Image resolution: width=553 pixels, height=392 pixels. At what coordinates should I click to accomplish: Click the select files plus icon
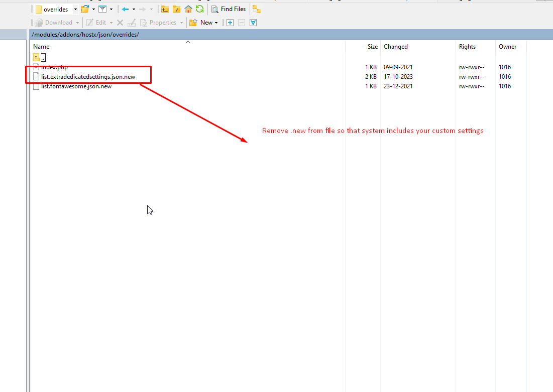(230, 23)
